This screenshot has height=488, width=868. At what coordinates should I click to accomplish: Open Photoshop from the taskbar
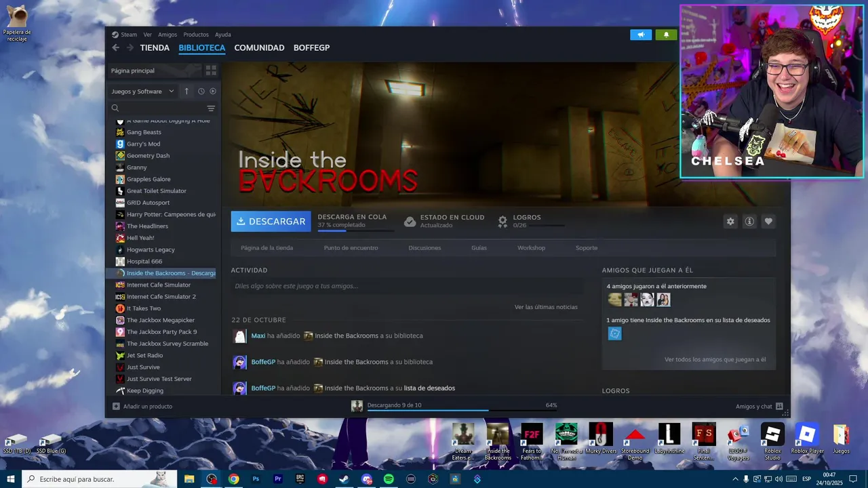pos(256,479)
